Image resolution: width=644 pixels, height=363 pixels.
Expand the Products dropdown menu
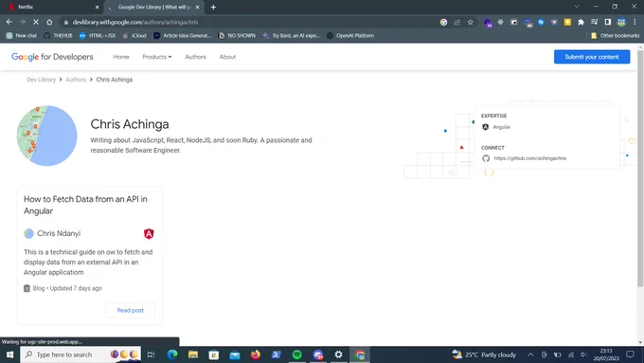(x=157, y=57)
